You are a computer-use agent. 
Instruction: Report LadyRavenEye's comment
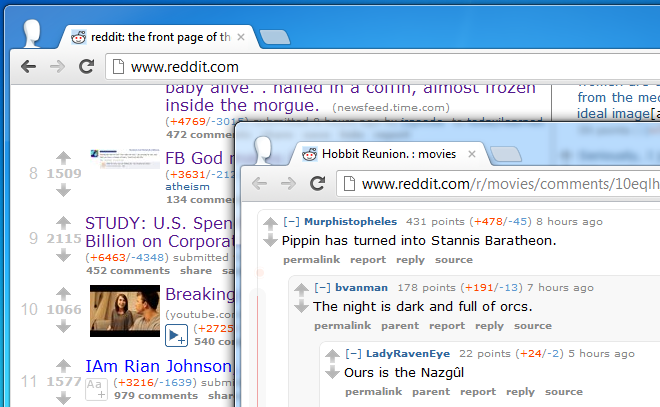pyautogui.click(x=478, y=392)
